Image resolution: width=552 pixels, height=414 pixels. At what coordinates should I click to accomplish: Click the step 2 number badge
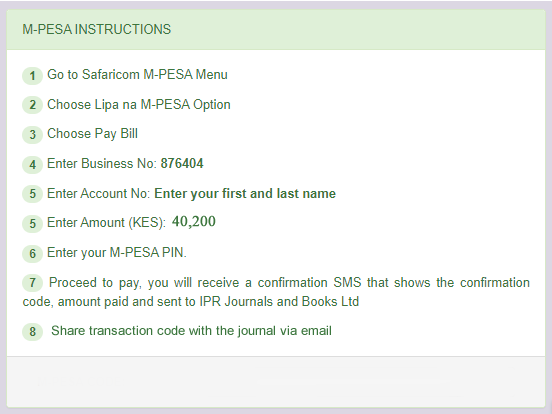click(32, 105)
